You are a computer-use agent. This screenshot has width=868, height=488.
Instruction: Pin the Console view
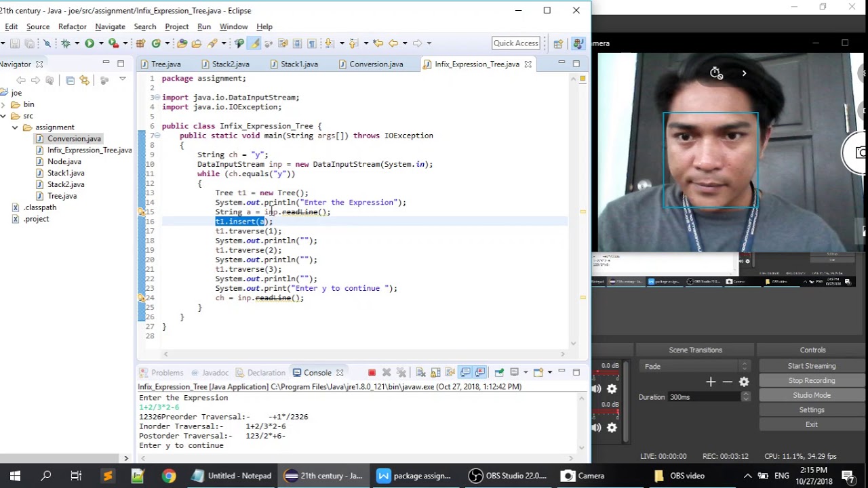(500, 372)
